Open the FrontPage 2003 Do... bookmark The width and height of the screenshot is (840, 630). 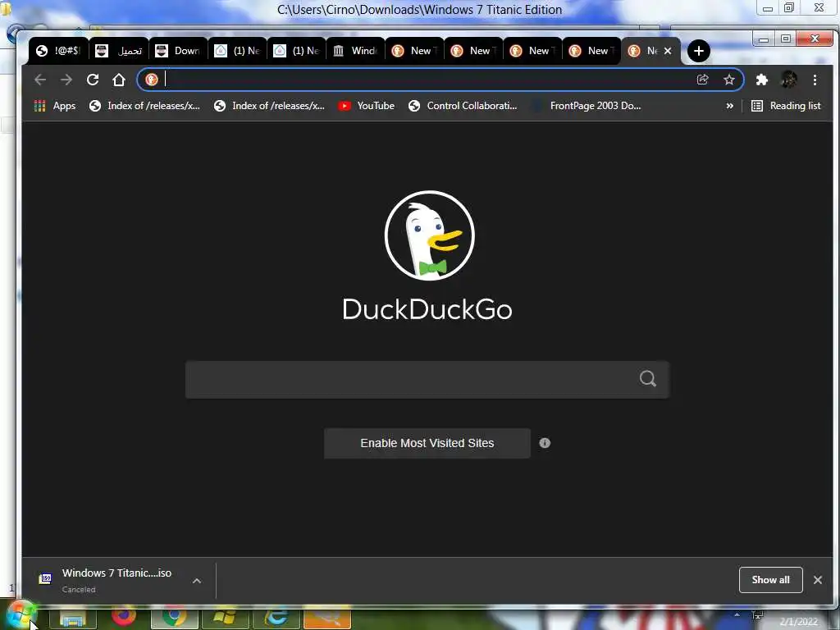586,106
